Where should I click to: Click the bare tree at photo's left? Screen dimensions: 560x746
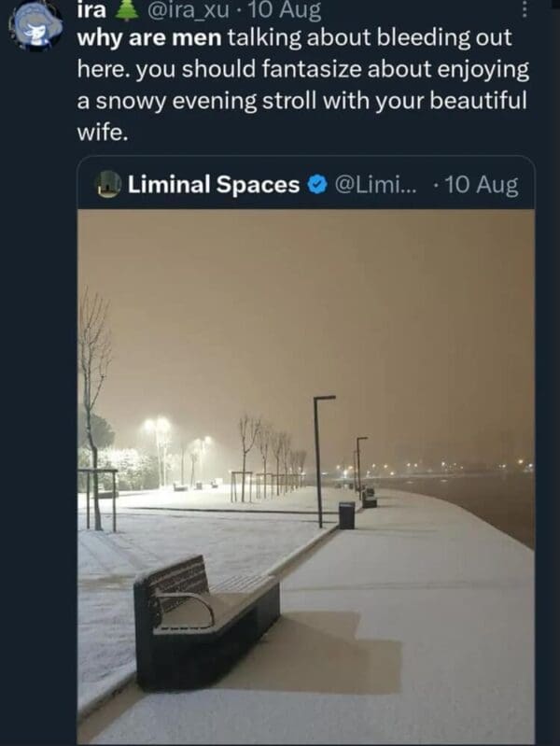coord(93,401)
